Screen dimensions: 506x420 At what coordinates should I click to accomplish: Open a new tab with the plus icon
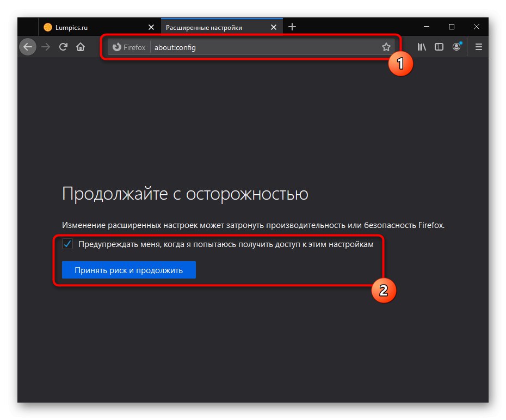292,27
